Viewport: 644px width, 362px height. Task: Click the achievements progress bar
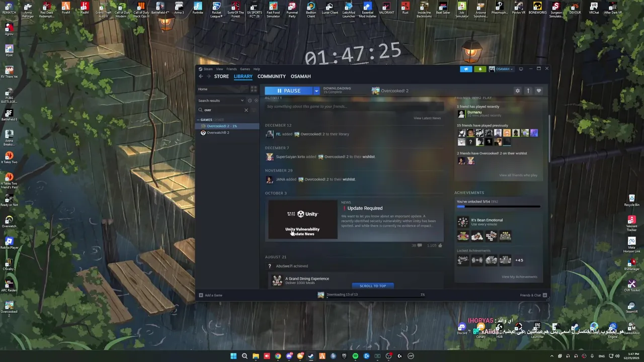click(x=498, y=207)
